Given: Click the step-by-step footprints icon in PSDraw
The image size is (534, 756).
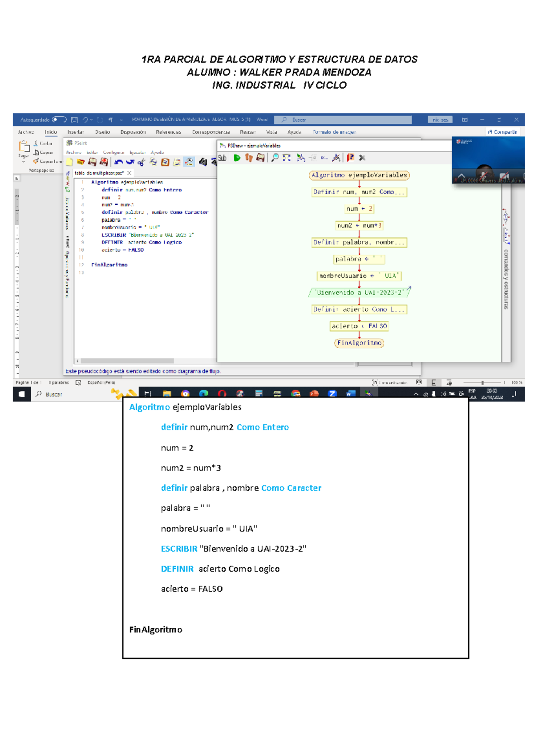Looking at the screenshot, I should pos(249,158).
